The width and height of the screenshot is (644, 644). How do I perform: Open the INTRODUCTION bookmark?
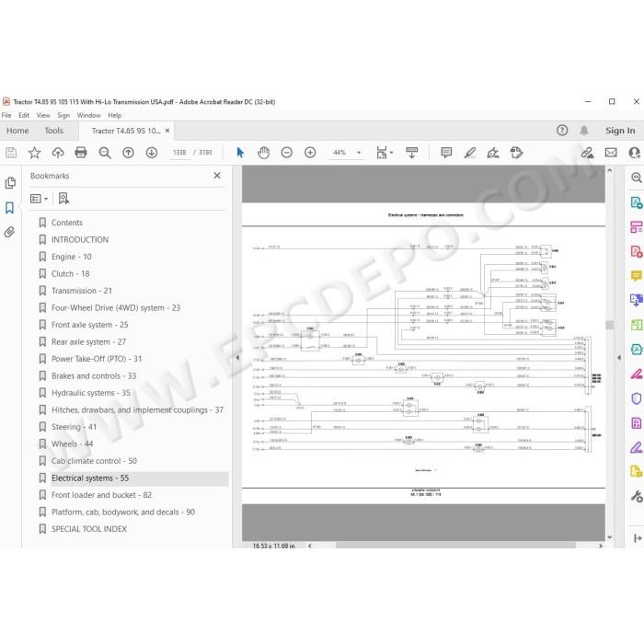(80, 240)
